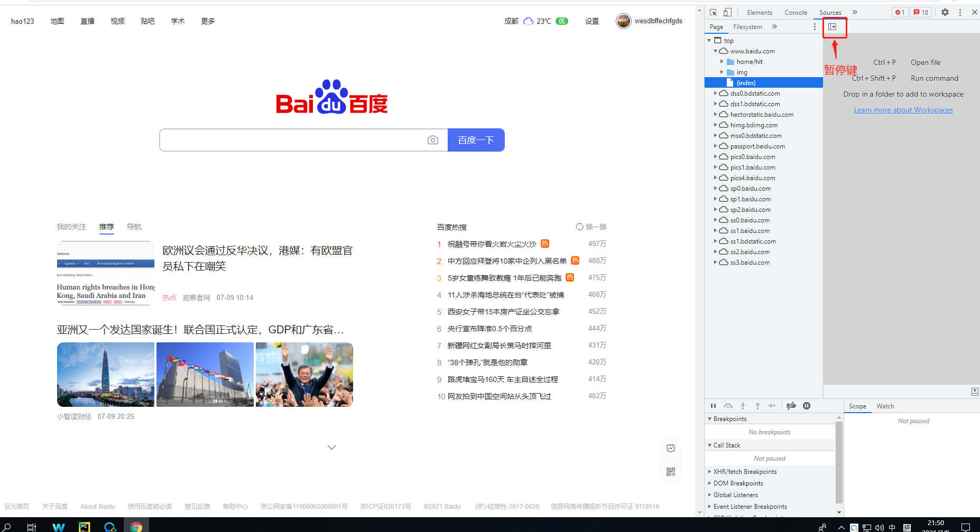
Task: Open the 设置 settings link
Action: point(592,21)
